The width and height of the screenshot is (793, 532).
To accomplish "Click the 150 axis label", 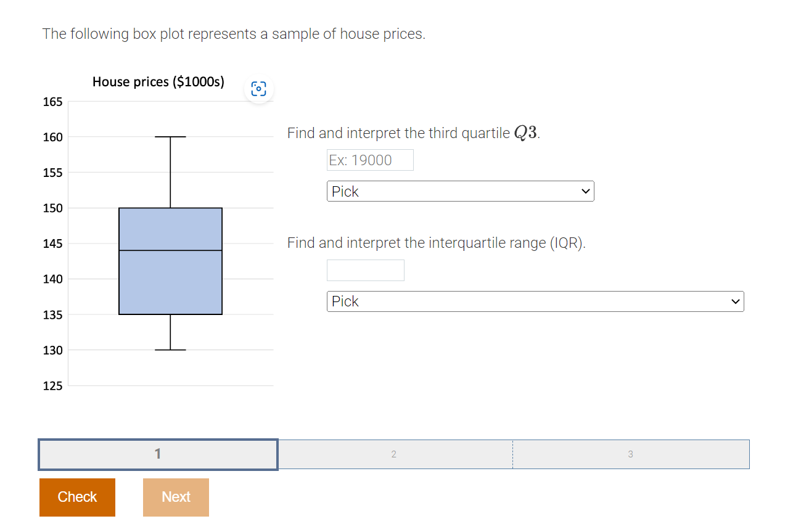I will point(52,208).
